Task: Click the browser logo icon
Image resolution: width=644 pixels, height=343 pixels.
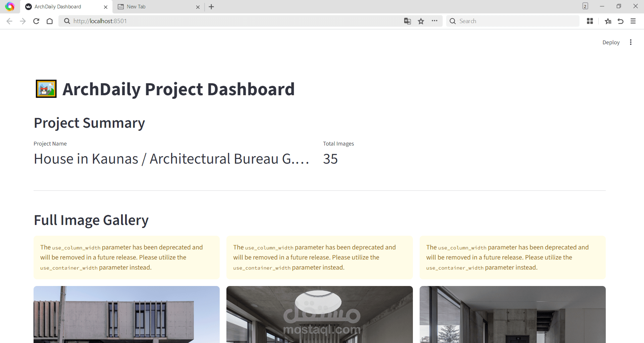Action: (x=10, y=6)
